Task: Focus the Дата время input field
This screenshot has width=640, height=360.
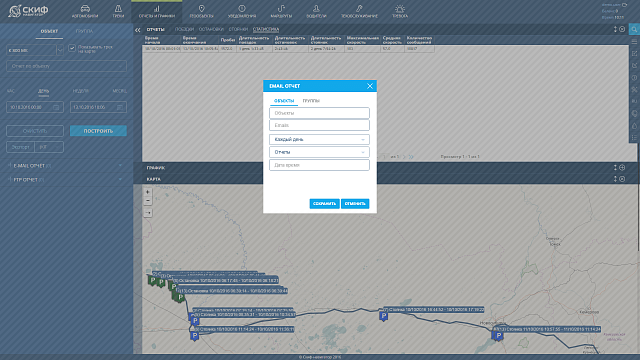Action: [x=319, y=165]
